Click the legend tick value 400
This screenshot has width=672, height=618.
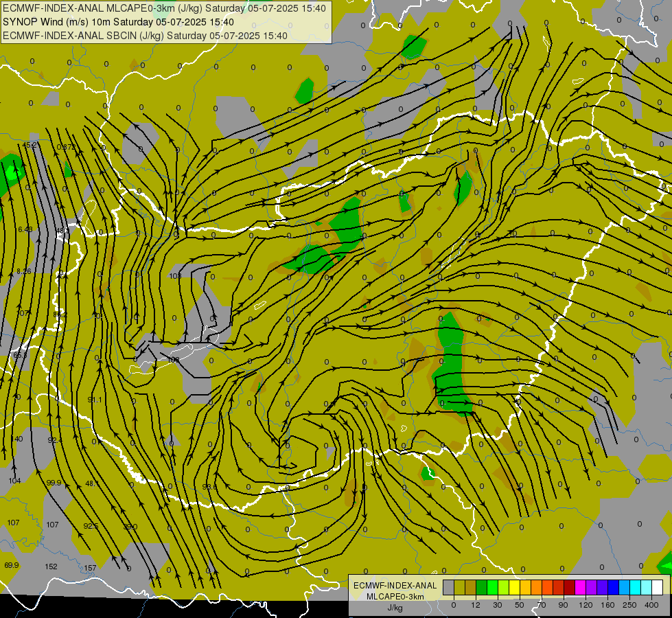pos(651,605)
